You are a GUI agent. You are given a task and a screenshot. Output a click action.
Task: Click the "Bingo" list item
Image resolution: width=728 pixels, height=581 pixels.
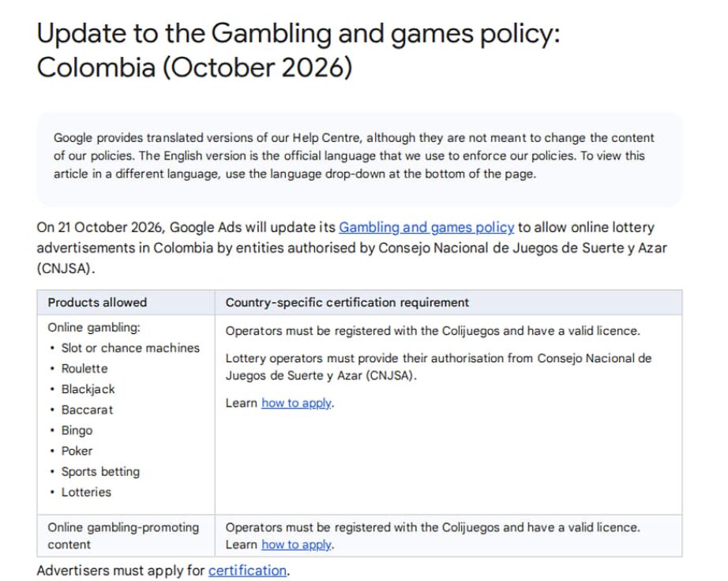(77, 431)
